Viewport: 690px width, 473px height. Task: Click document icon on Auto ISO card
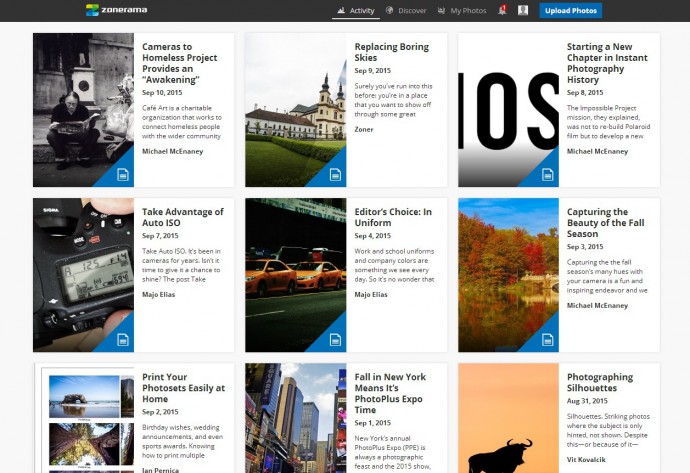(x=123, y=340)
